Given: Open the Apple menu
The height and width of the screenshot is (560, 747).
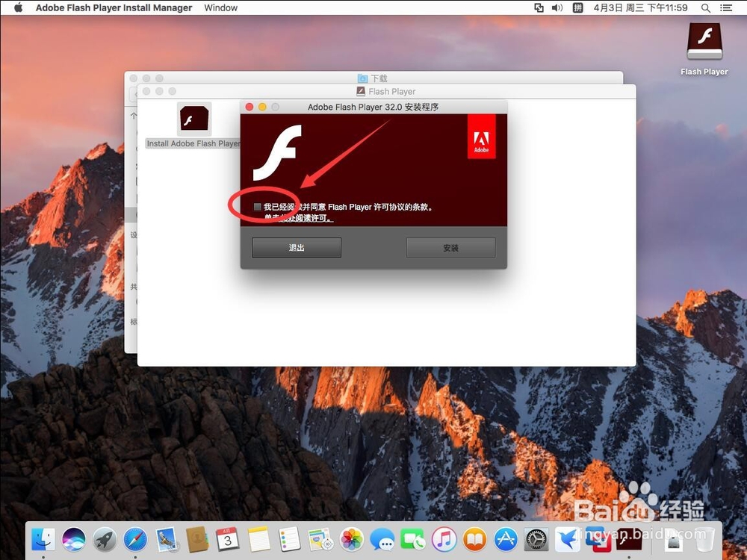Looking at the screenshot, I should tap(18, 7).
